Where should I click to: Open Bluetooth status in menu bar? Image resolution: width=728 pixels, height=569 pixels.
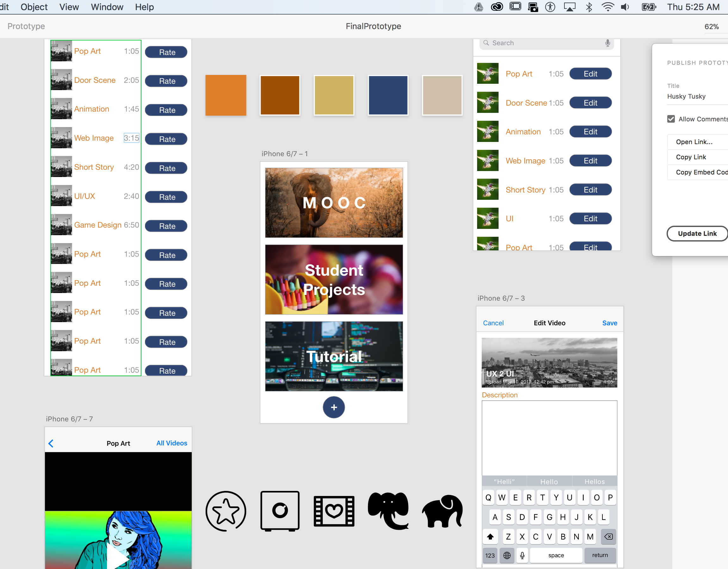pos(589,7)
